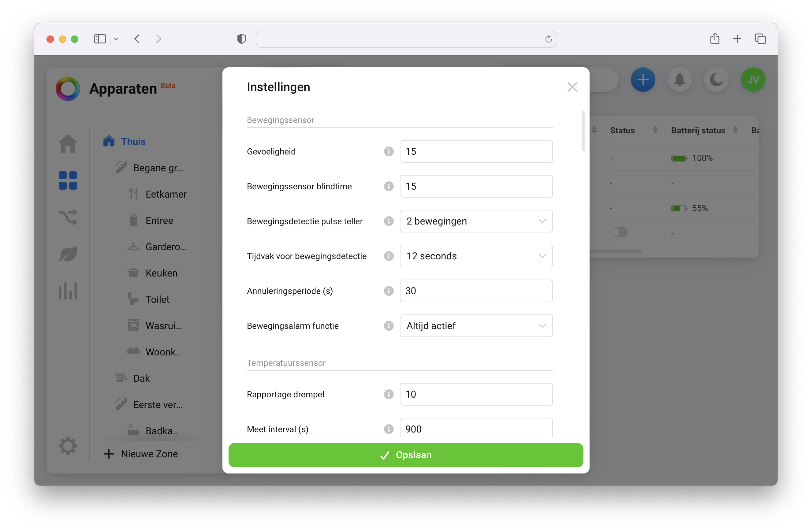Click the blue plus add button
The width and height of the screenshot is (812, 531).
(x=643, y=80)
